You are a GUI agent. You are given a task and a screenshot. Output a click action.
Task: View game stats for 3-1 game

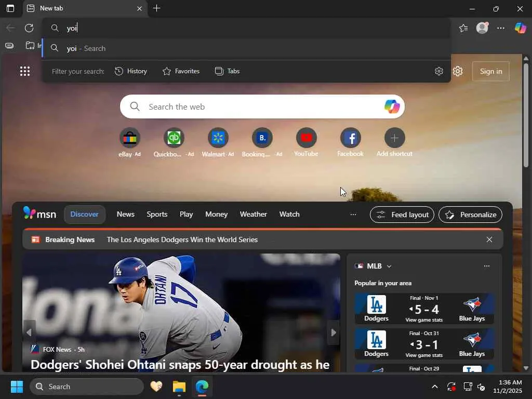(x=424, y=355)
